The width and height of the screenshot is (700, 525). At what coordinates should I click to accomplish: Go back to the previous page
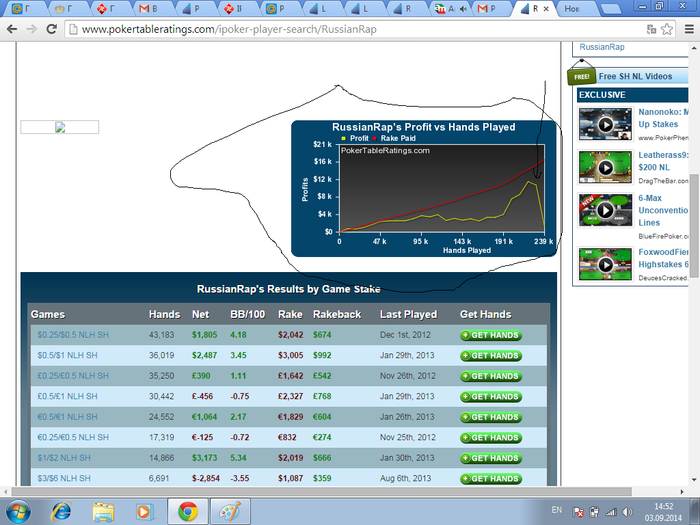tap(12, 29)
